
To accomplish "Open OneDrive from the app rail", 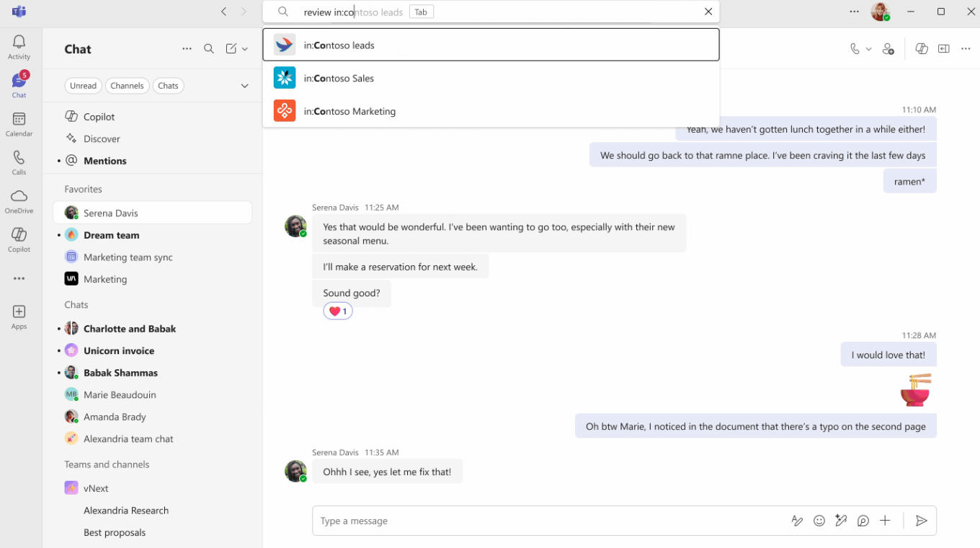I will click(19, 201).
